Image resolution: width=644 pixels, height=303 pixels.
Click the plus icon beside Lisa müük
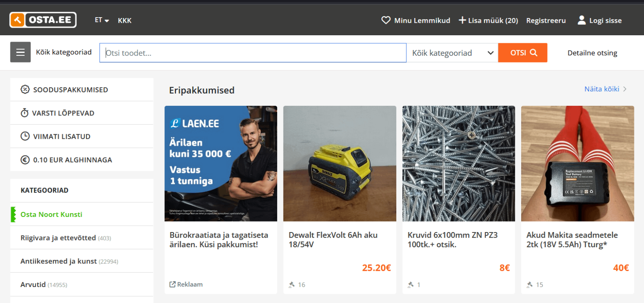[462, 20]
